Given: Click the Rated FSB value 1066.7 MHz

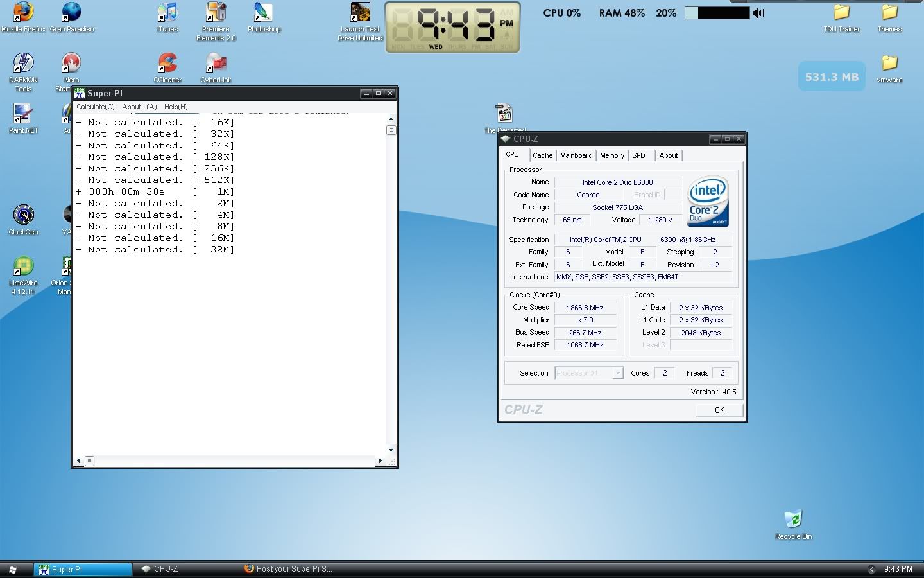Looking at the screenshot, I should [585, 345].
